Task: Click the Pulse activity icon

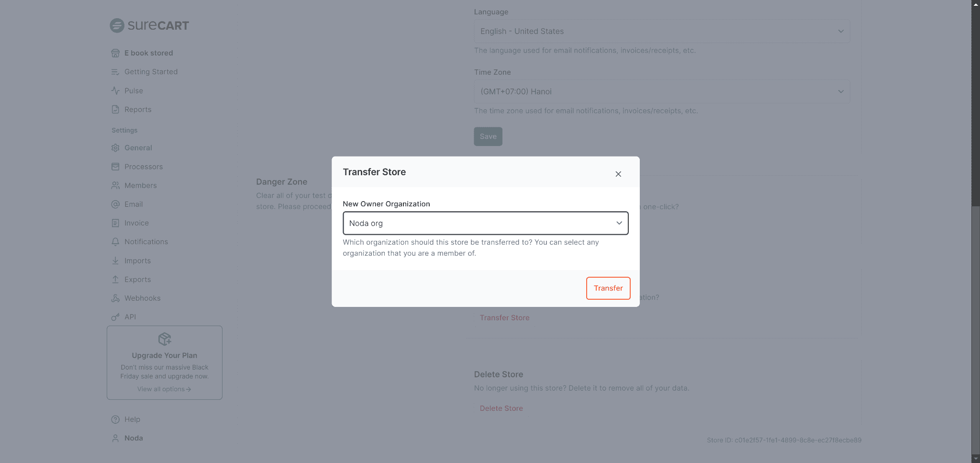Action: pos(115,90)
